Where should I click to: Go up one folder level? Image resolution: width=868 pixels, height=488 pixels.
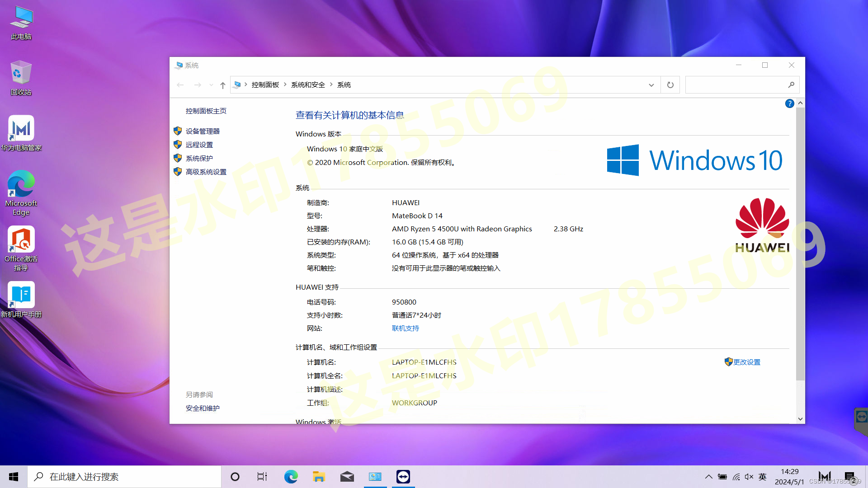(222, 85)
